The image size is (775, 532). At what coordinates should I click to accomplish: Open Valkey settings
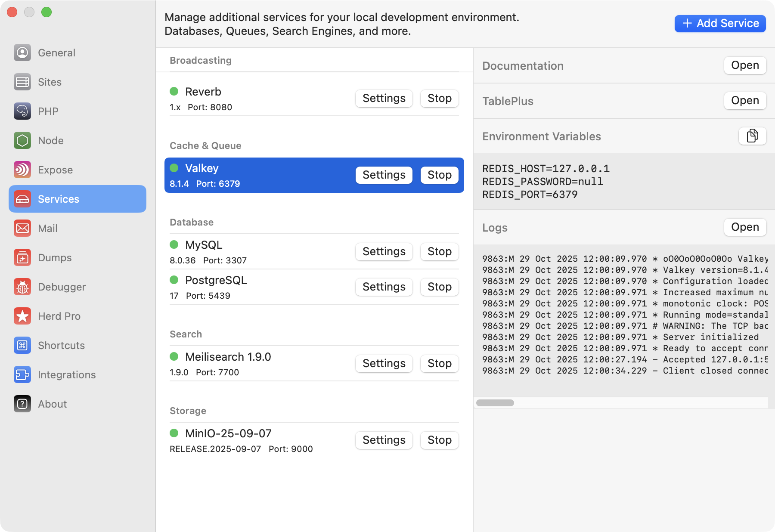[x=384, y=175]
